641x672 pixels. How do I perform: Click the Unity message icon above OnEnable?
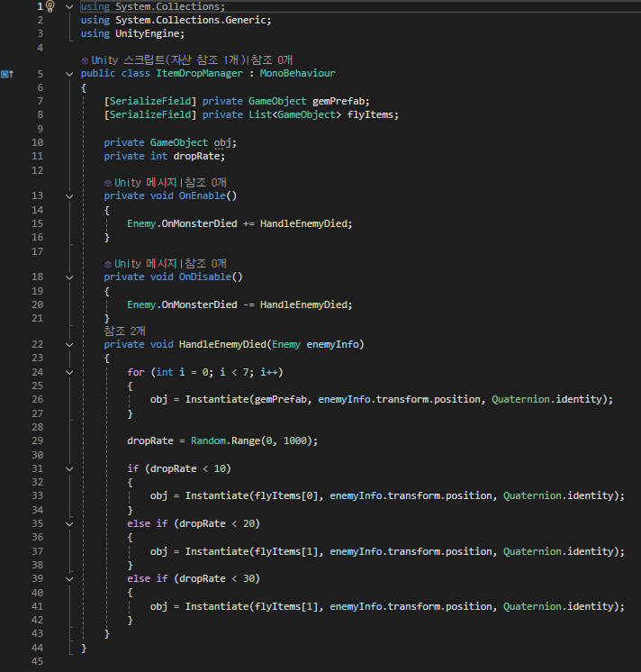click(108, 184)
